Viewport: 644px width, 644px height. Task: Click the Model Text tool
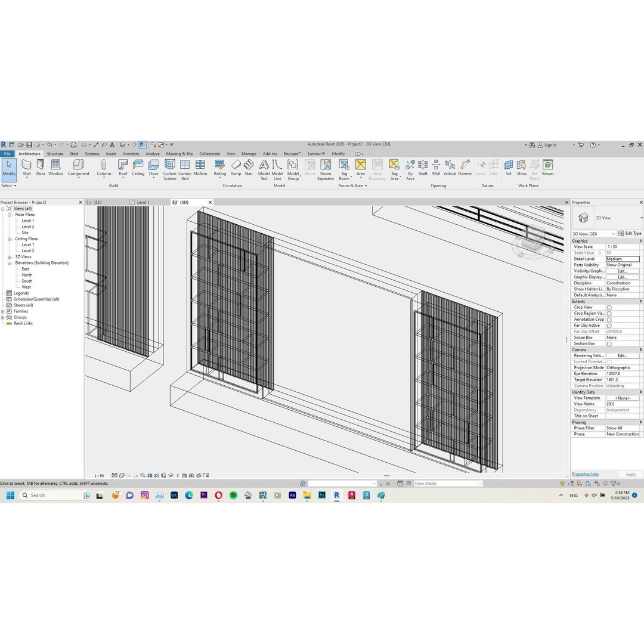264,169
